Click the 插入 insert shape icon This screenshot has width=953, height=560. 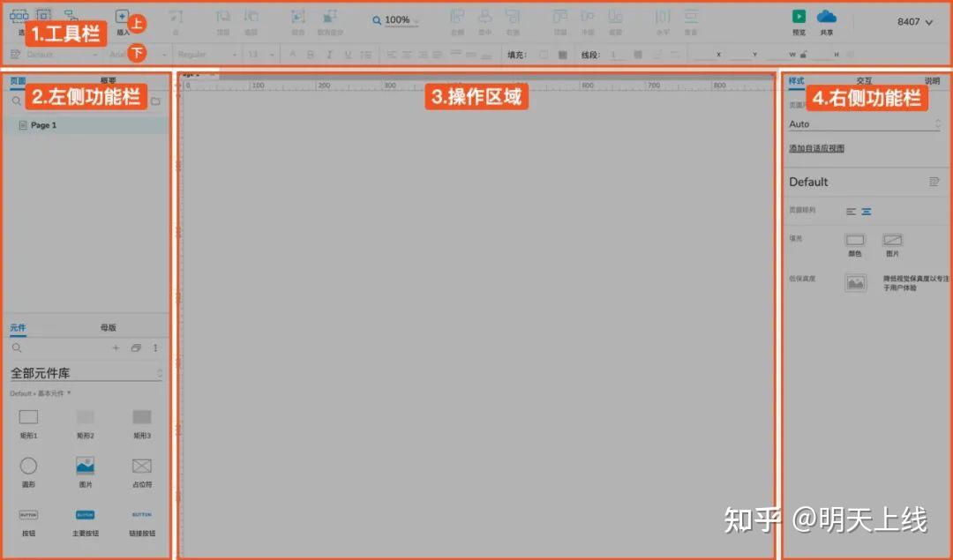click(x=121, y=15)
